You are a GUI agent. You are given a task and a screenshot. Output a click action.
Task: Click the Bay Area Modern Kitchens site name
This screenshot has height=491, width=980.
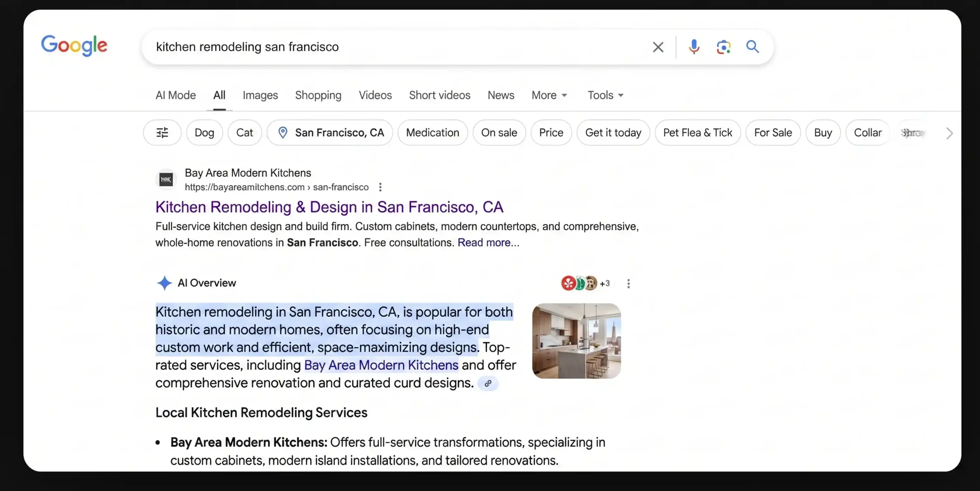[x=248, y=173]
